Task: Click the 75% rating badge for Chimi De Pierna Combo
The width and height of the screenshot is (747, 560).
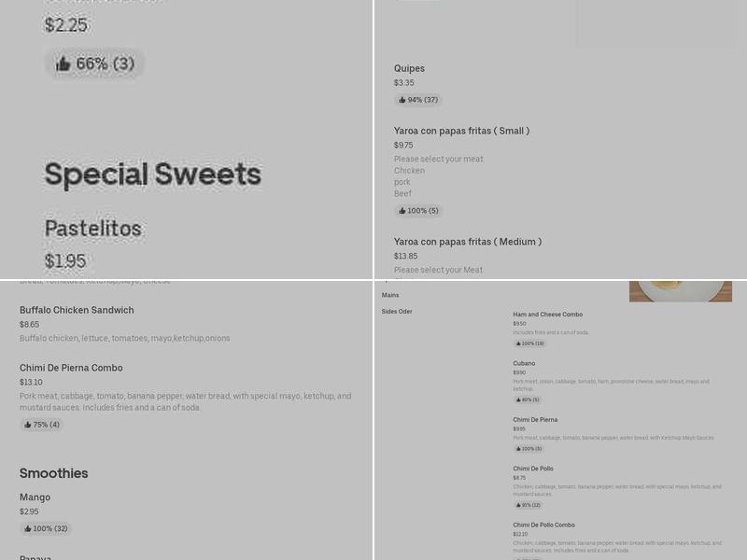Action: (41, 424)
